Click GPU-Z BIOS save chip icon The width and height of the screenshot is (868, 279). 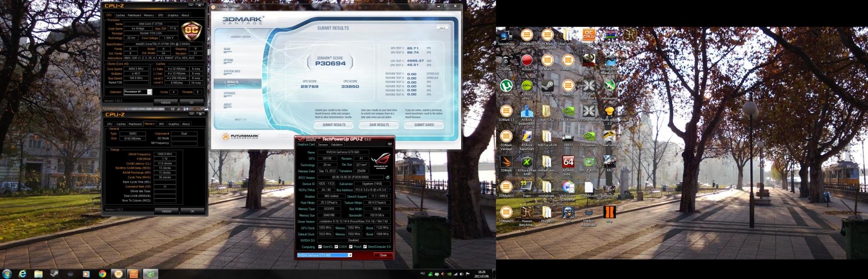coord(387,177)
